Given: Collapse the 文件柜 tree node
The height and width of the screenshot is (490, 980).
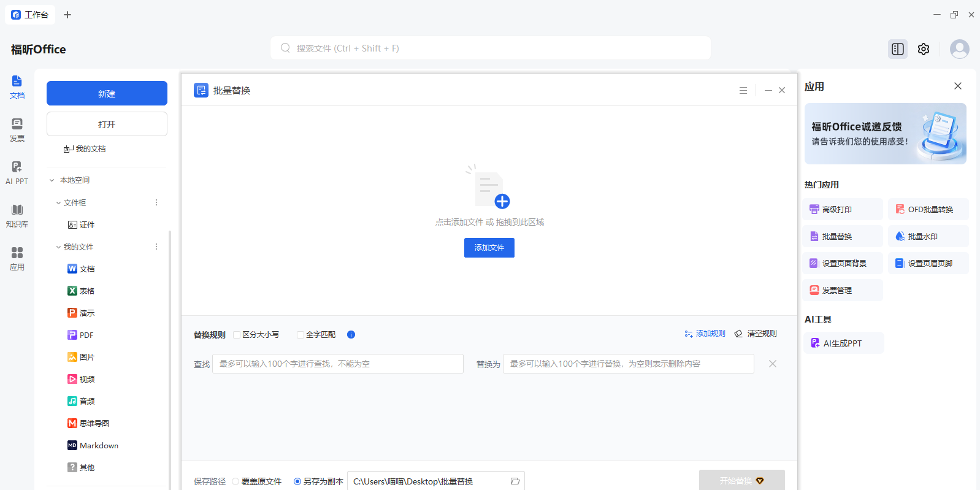Looking at the screenshot, I should [x=58, y=202].
